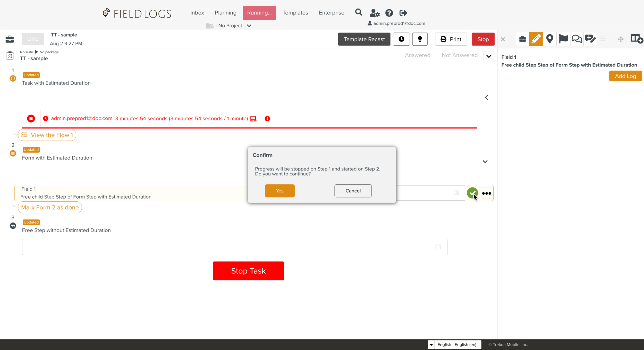The height and width of the screenshot is (350, 644).
Task: Open the location pin tool
Action: click(549, 39)
